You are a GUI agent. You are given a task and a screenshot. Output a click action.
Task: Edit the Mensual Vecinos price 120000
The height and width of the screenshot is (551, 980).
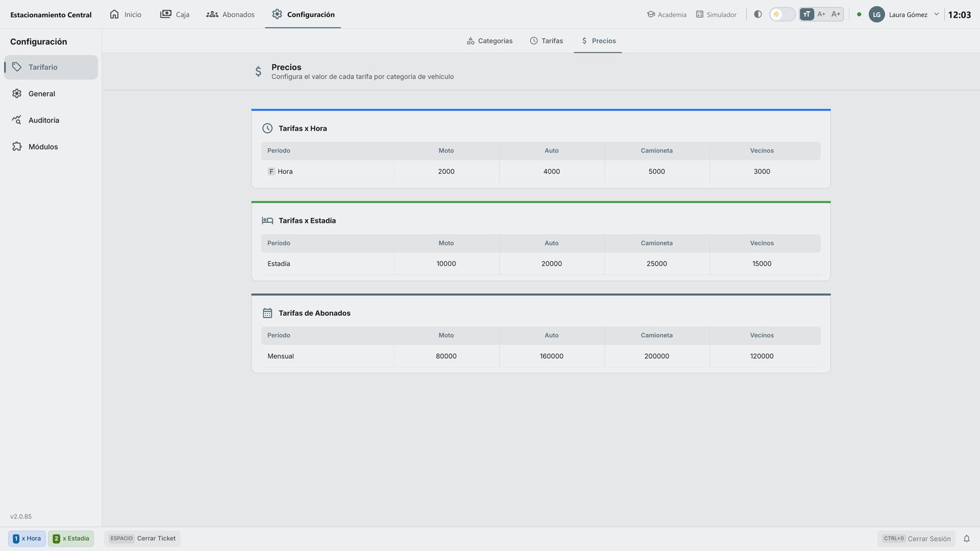pos(762,356)
